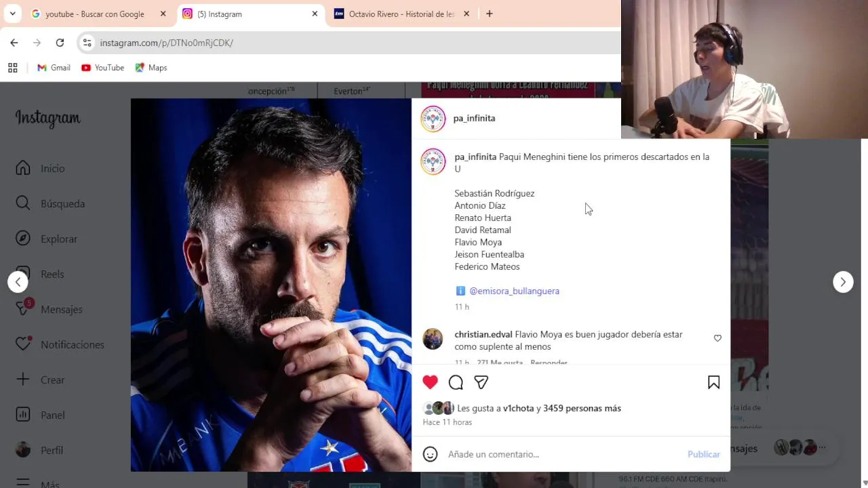Viewport: 868px width, 488px height.
Task: Share post via paper plane icon
Action: [481, 382]
